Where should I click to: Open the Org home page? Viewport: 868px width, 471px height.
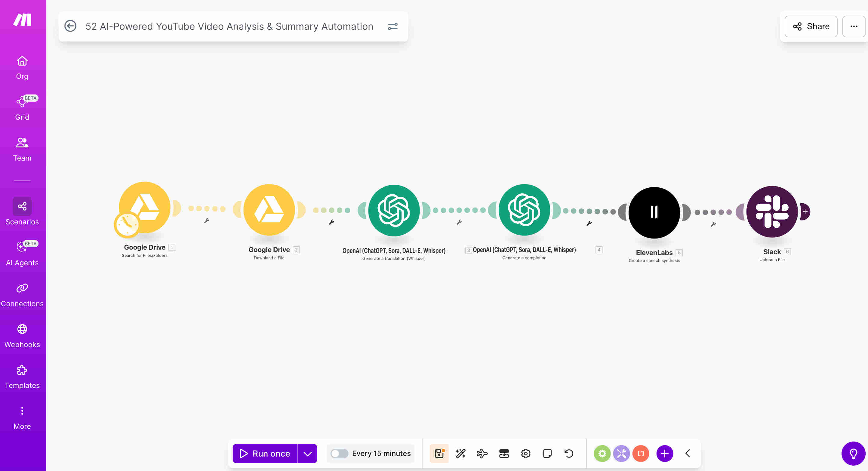pyautogui.click(x=22, y=68)
